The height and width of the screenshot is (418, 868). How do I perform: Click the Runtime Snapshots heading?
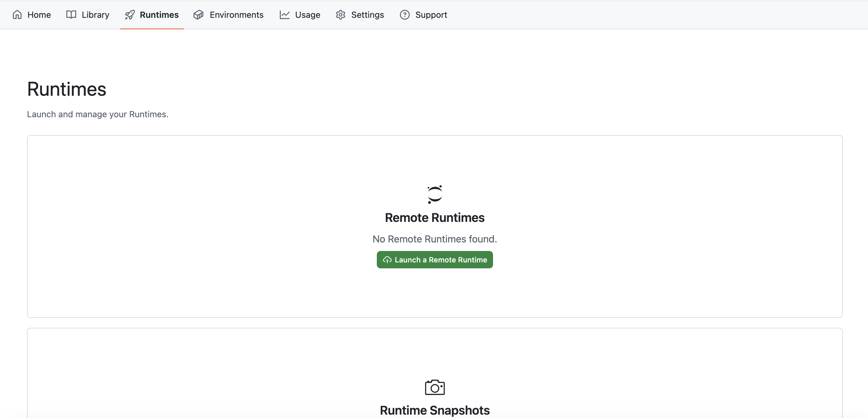[x=435, y=410]
